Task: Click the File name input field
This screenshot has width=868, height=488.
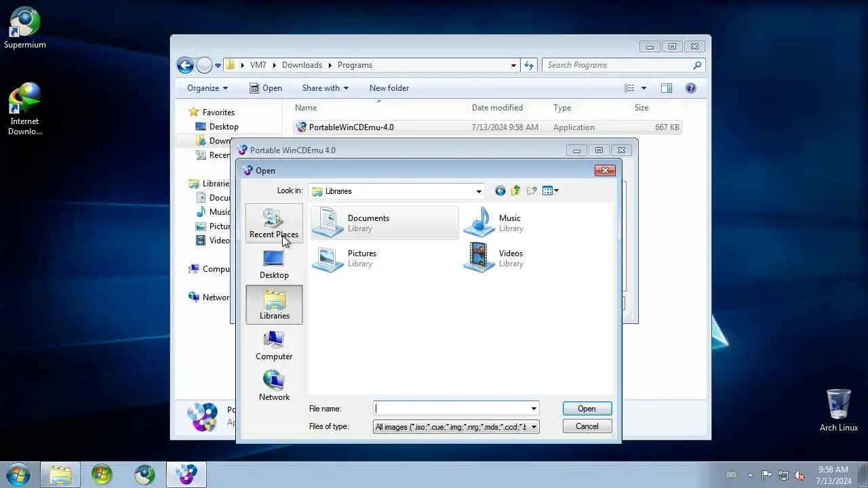Action: [452, 409]
